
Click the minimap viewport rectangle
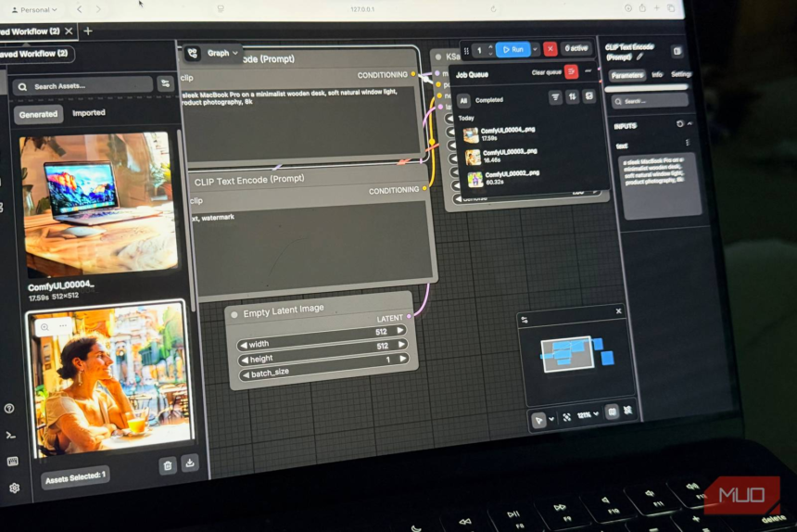[567, 354]
